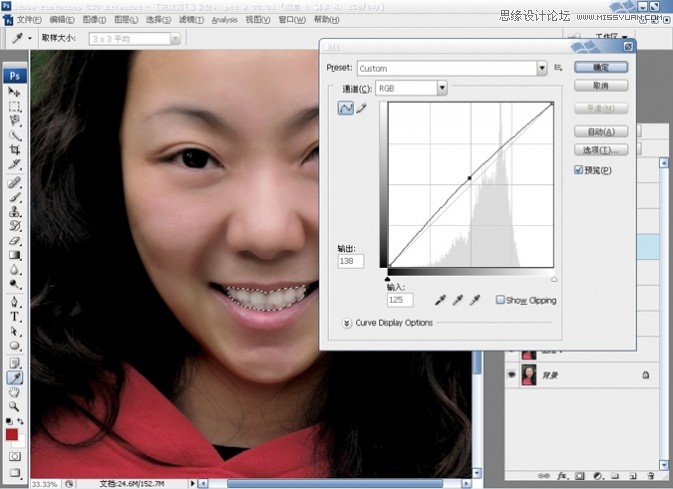Select the Rectangular Marquee tool
The image size is (673, 489).
pos(14,106)
